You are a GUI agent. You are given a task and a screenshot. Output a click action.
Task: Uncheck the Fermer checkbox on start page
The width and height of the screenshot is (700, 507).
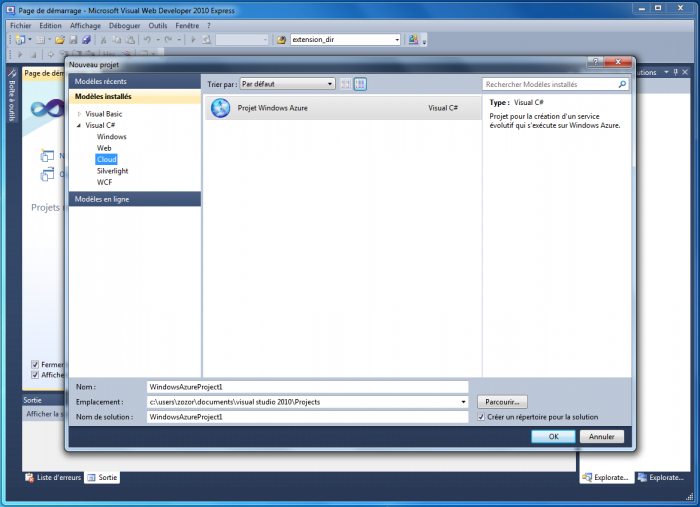point(35,365)
